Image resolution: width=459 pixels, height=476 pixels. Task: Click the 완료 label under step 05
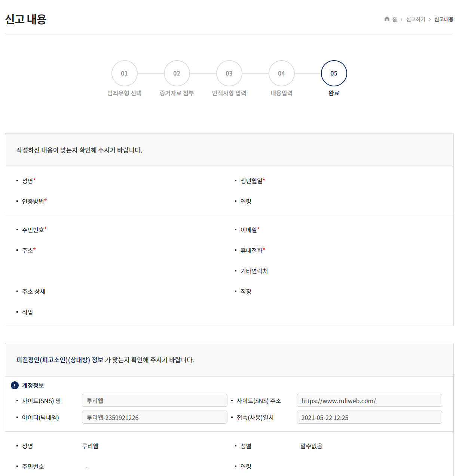pos(334,93)
